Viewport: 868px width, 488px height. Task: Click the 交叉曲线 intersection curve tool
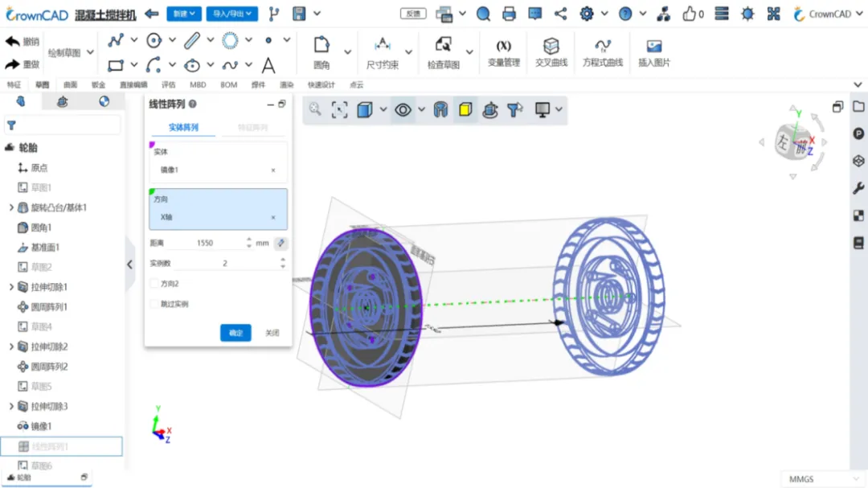551,52
